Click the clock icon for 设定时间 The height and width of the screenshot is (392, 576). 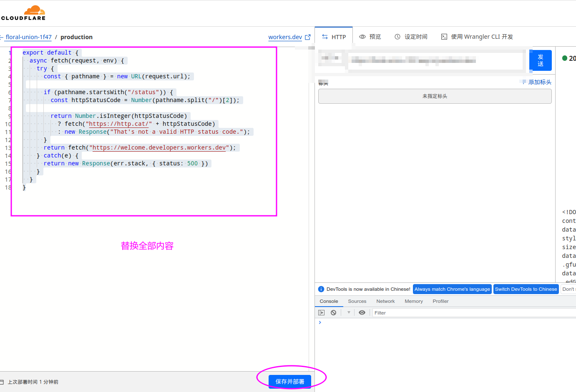pyautogui.click(x=397, y=37)
